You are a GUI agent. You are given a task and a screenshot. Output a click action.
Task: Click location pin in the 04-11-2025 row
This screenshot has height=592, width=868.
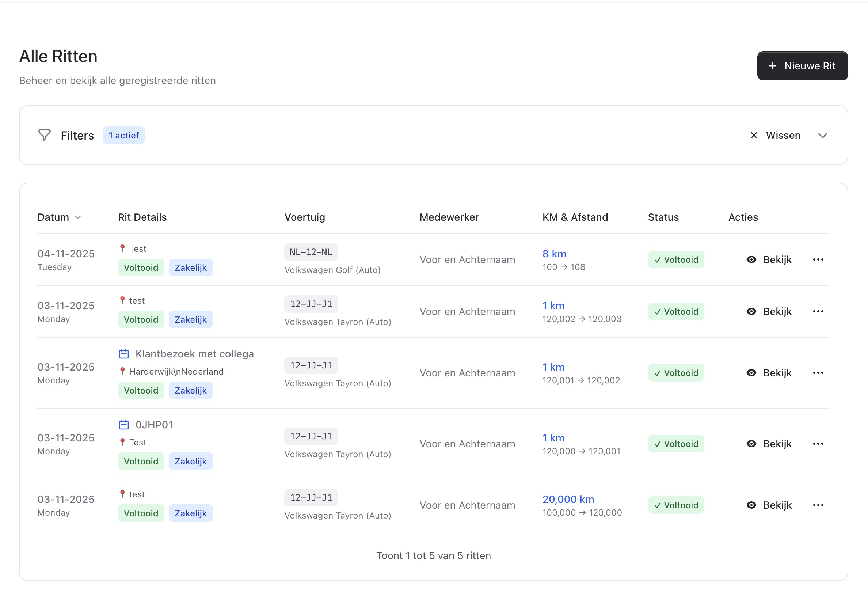[x=122, y=248]
